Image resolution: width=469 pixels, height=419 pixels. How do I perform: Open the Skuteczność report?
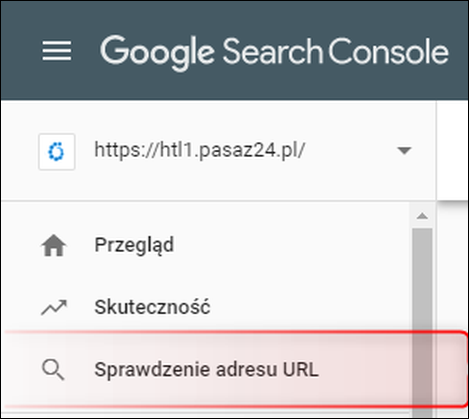(x=206, y=307)
